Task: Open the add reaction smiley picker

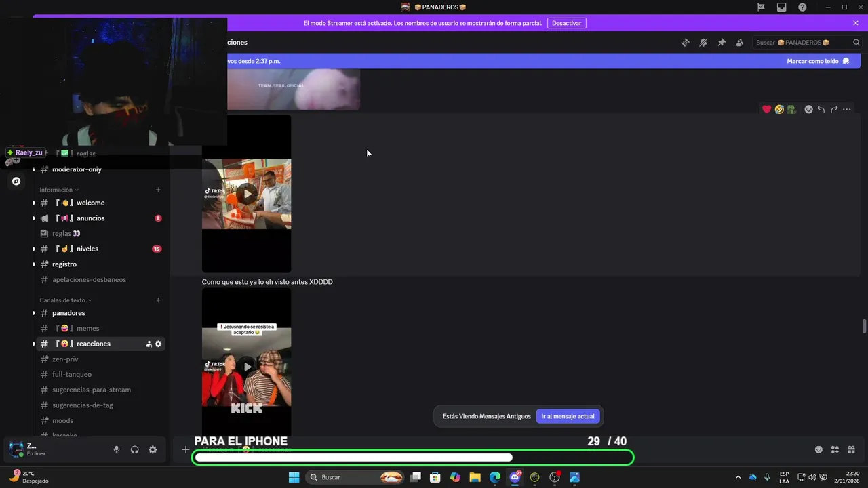Action: (x=808, y=109)
